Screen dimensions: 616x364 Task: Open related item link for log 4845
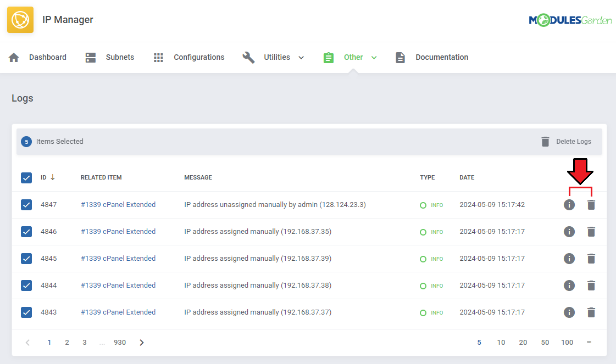click(118, 259)
